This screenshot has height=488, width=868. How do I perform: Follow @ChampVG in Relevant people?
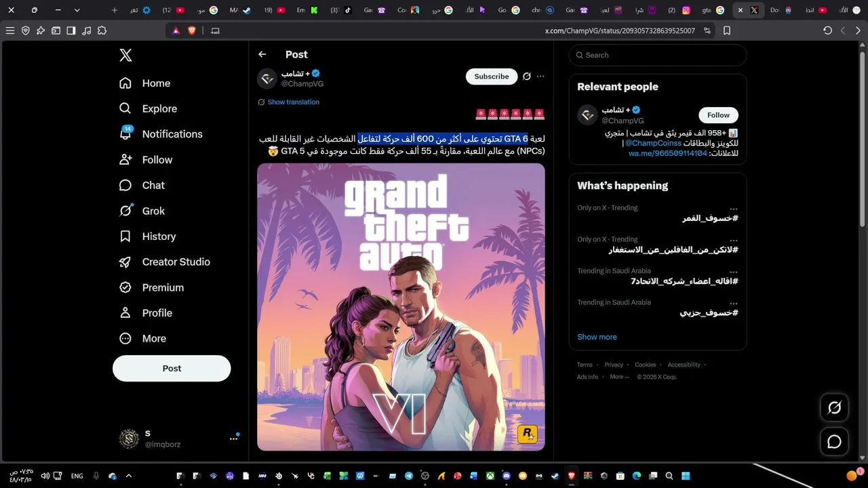(718, 115)
